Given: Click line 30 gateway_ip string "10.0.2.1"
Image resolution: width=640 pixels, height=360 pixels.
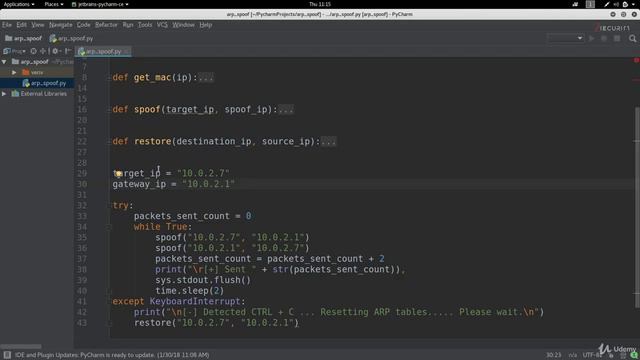Looking at the screenshot, I should coord(209,184).
